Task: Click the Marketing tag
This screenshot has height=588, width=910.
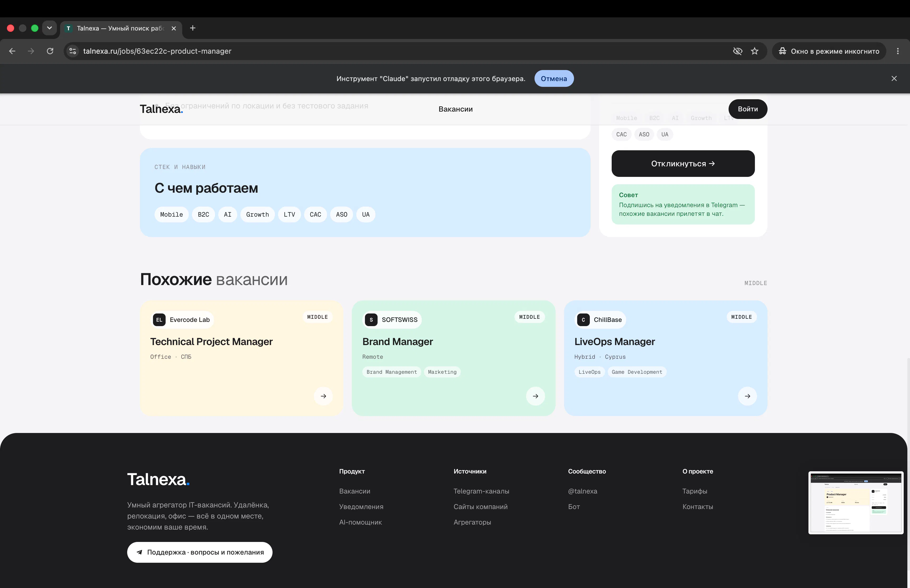Action: click(x=442, y=372)
